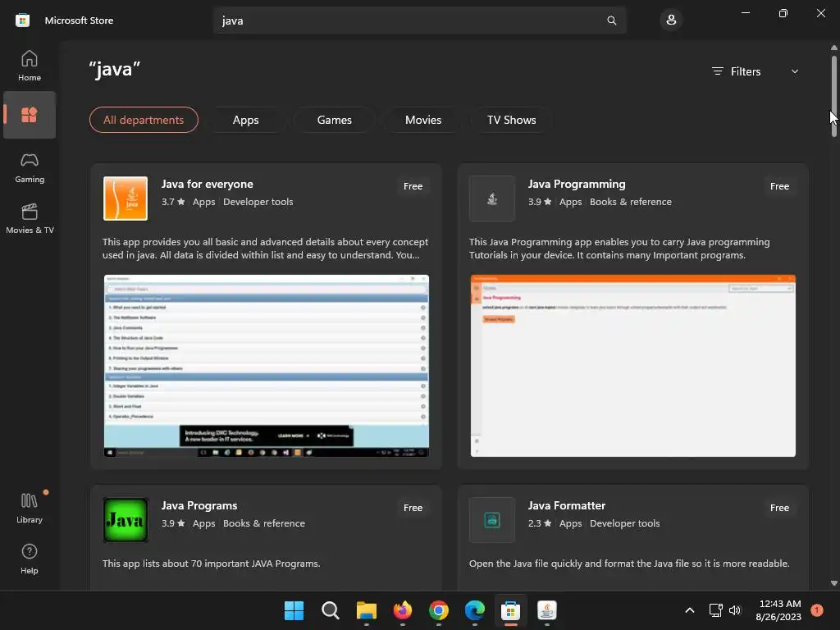Click the "java" results heading
The width and height of the screenshot is (840, 630).
coord(115,70)
